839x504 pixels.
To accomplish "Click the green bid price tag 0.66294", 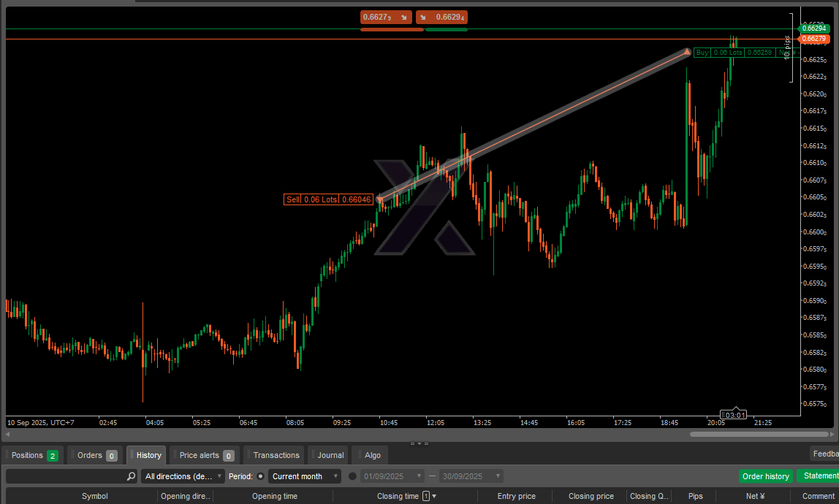I will 813,28.
